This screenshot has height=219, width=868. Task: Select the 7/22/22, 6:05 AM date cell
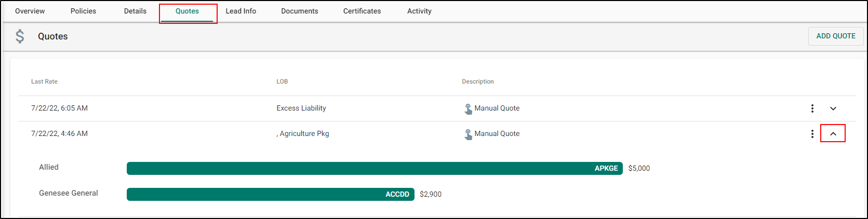(59, 108)
